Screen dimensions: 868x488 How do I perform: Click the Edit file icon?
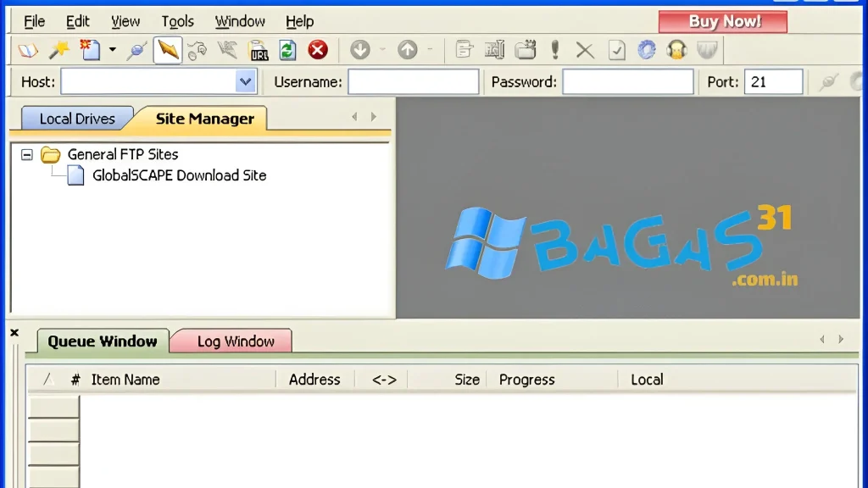coord(464,50)
